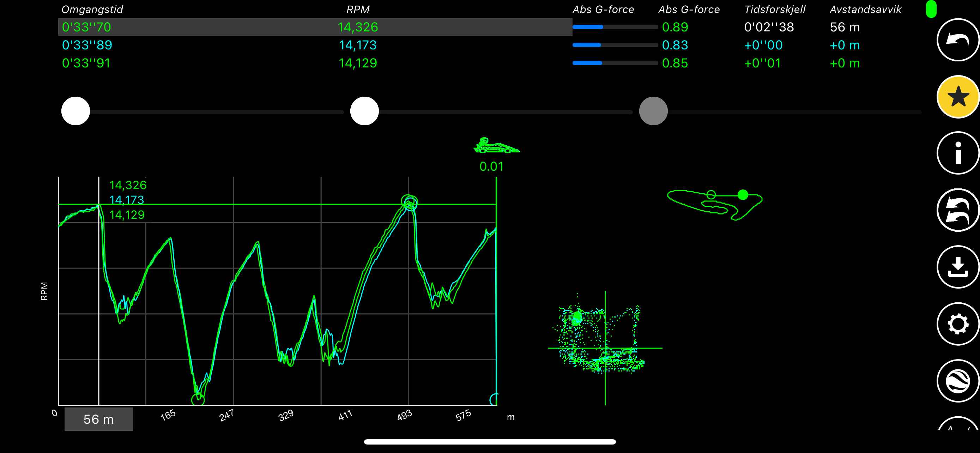
Task: Tap the 56 m Avstandsavvik value
Action: (x=845, y=27)
